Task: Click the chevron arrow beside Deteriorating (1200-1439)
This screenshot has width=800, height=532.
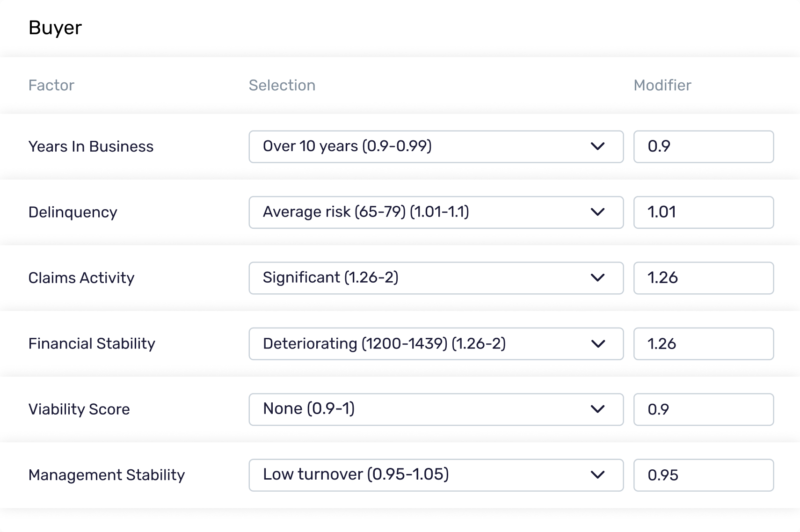Action: click(597, 344)
